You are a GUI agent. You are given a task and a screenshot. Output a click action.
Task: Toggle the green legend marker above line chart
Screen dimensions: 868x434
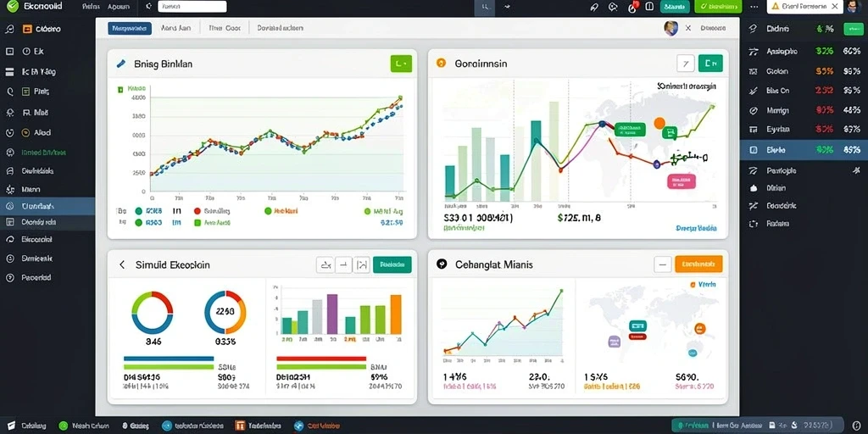(x=120, y=88)
